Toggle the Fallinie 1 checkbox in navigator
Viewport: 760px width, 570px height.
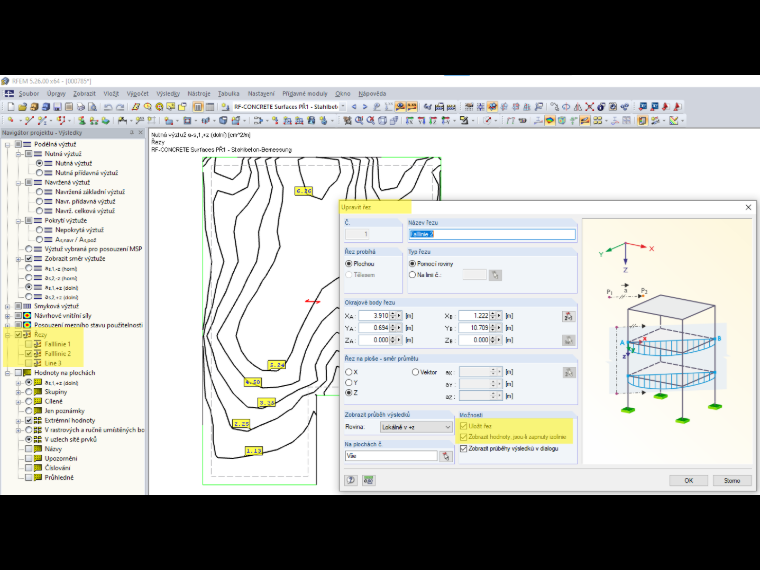29,344
